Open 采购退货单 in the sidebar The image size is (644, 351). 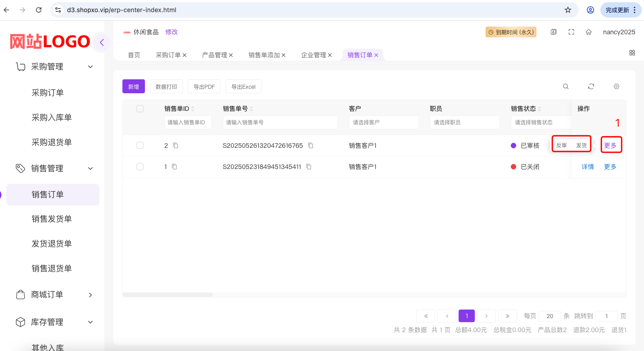pyautogui.click(x=52, y=142)
